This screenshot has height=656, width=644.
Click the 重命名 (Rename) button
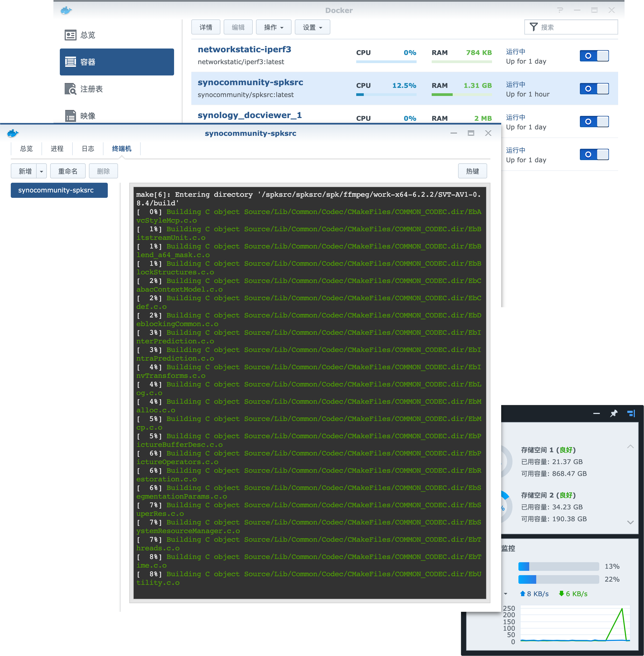coord(68,171)
